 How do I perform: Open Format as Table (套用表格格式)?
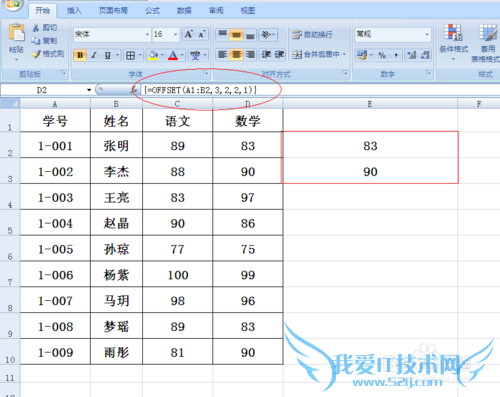coord(486,43)
